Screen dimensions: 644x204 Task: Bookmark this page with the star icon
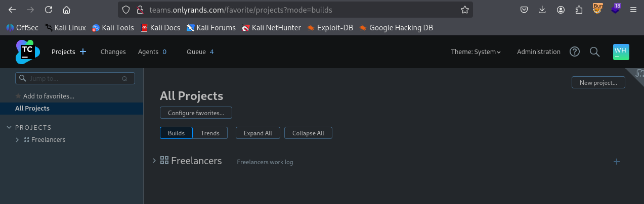coord(464,10)
